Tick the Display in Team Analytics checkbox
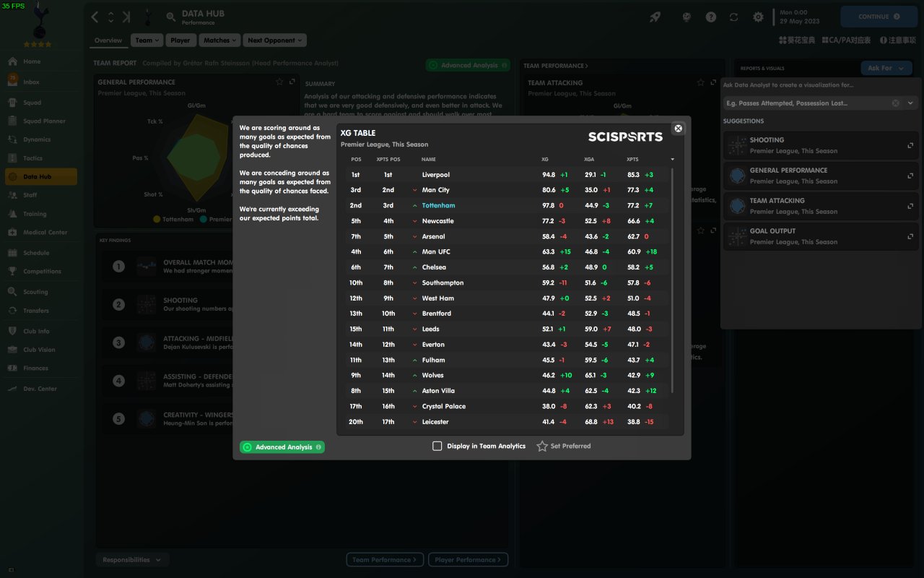The height and width of the screenshot is (578, 924). [x=437, y=446]
